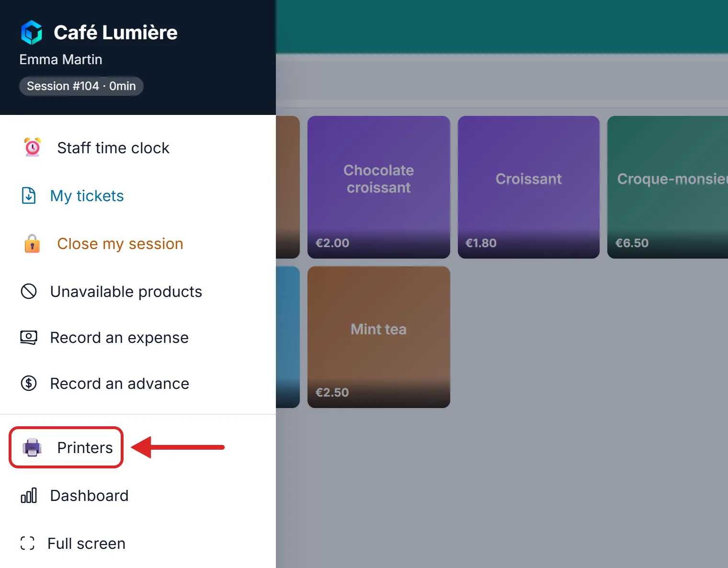Click the My tickets document download icon
728x568 pixels.
pyautogui.click(x=29, y=195)
